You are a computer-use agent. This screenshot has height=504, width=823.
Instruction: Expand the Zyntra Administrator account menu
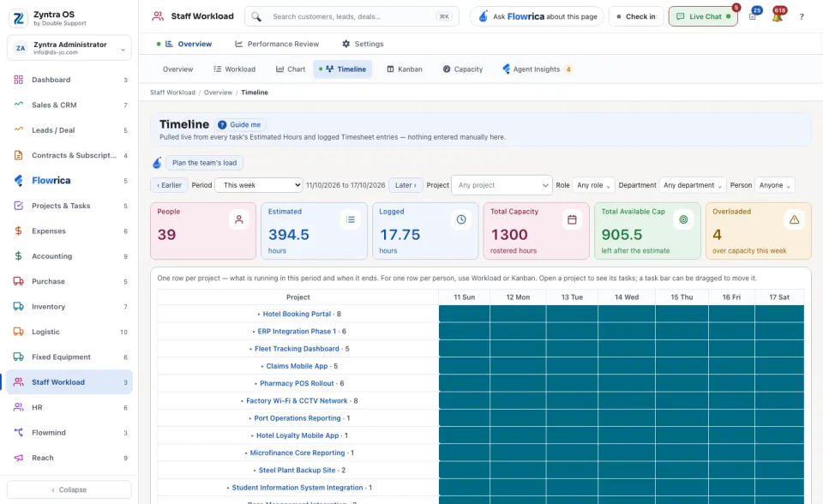(69, 48)
